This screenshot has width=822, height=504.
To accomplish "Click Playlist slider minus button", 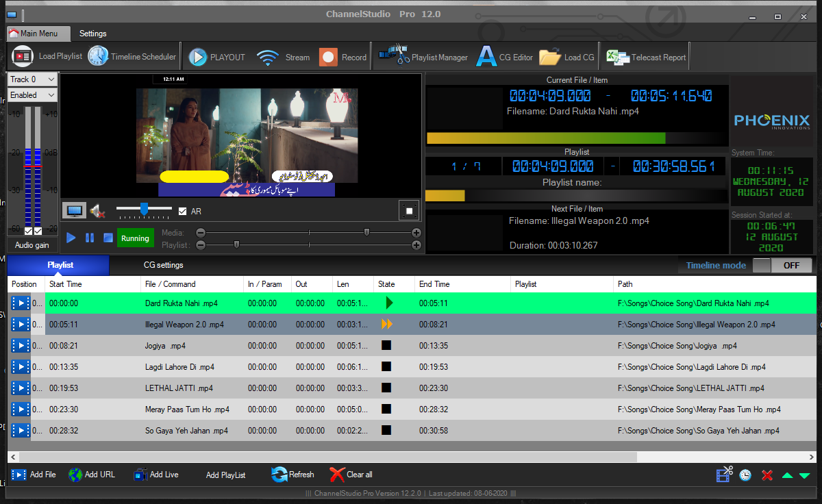I will (x=201, y=244).
